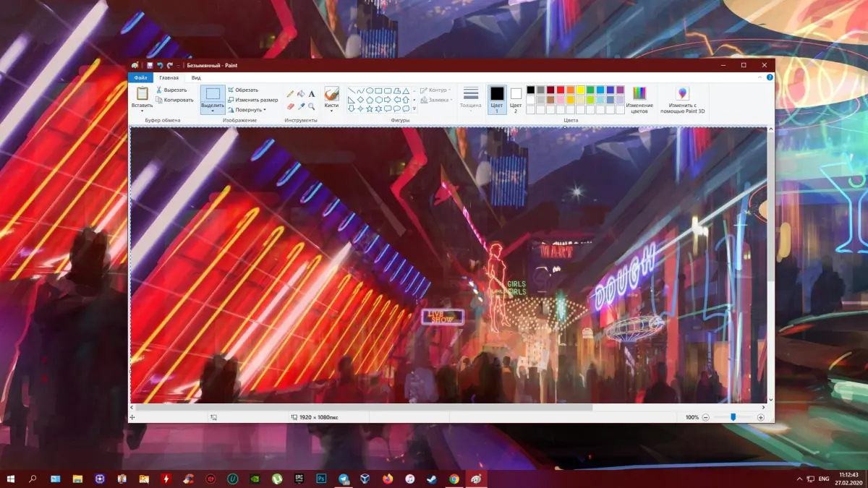Click Изменить размер resize button
The width and height of the screenshot is (868, 488).
coord(252,100)
